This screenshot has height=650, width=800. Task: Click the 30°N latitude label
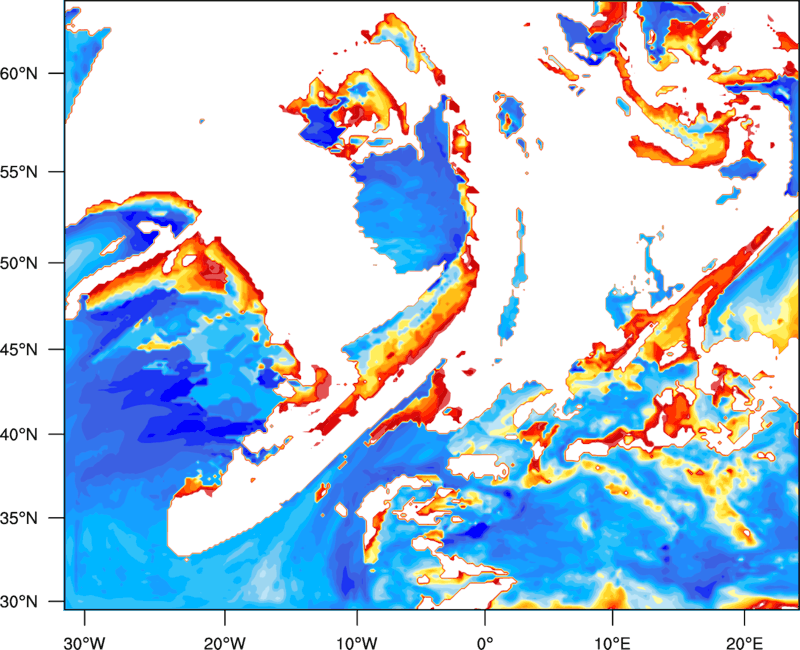[19, 602]
